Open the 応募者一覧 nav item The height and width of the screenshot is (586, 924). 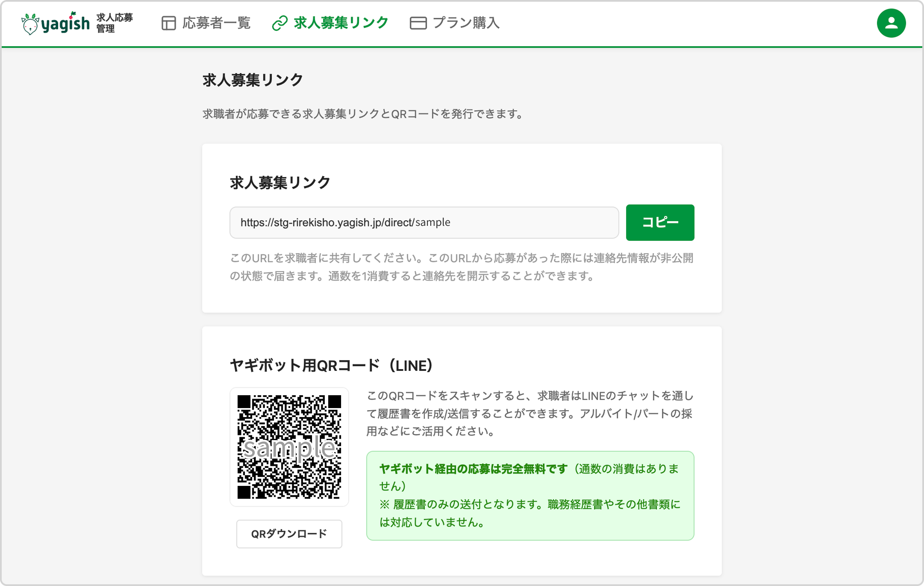click(x=206, y=23)
